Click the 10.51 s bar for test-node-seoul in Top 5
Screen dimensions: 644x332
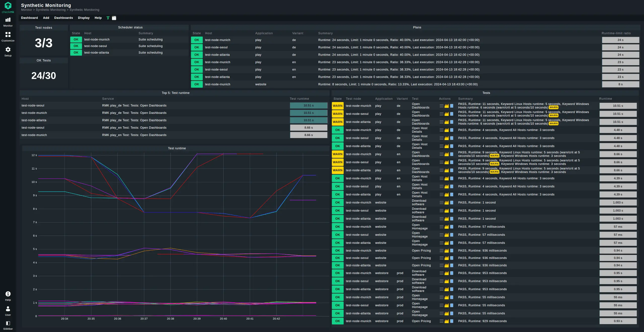pos(308,106)
